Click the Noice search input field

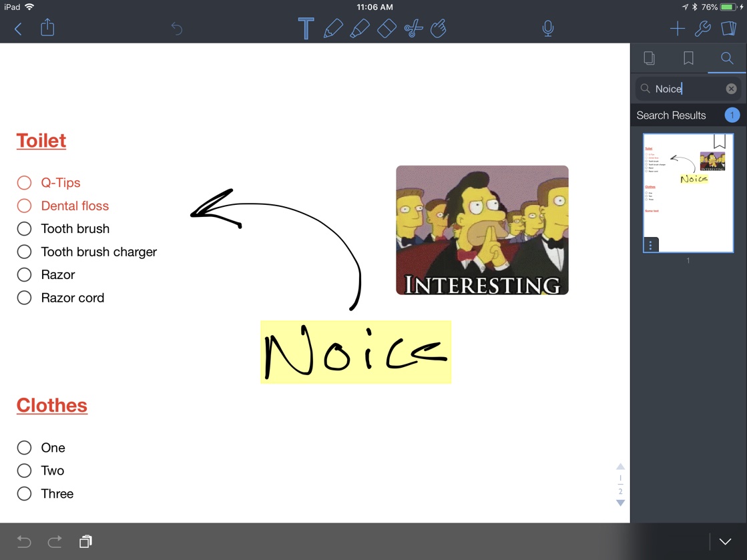click(x=688, y=89)
